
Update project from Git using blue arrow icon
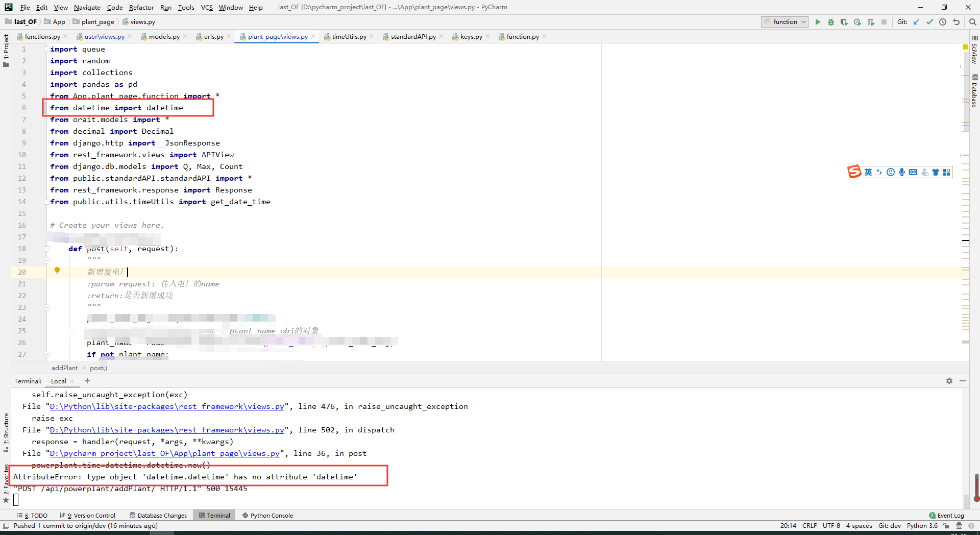(x=916, y=22)
